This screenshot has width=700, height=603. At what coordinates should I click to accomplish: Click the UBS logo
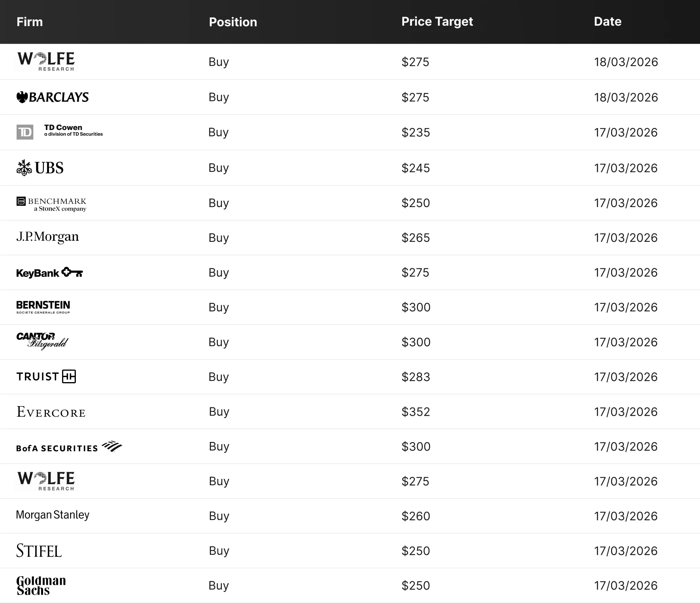40,168
